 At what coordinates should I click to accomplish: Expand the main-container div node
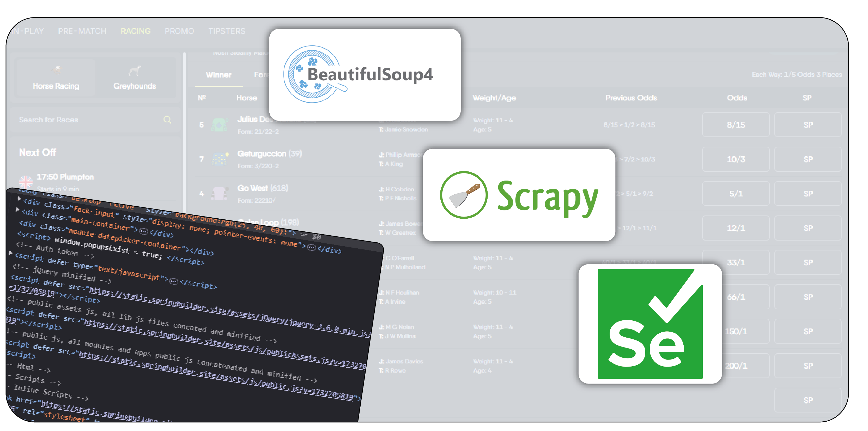17,209
